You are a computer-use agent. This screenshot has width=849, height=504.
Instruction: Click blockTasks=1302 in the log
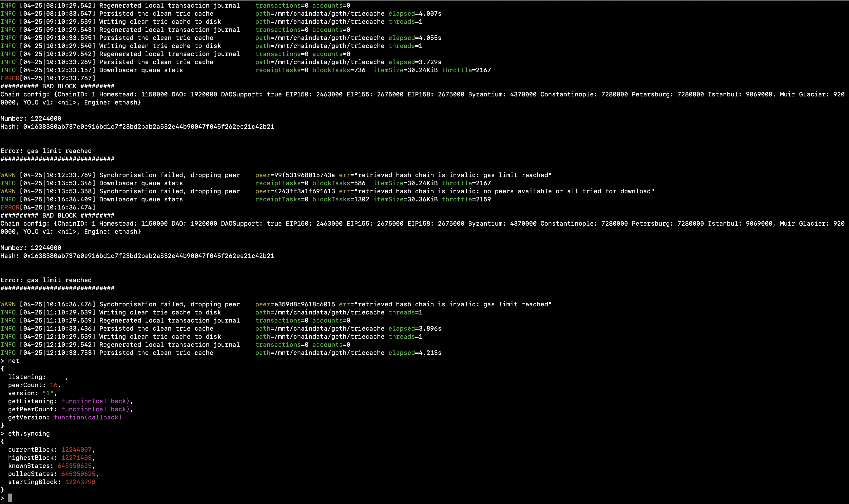(341, 199)
